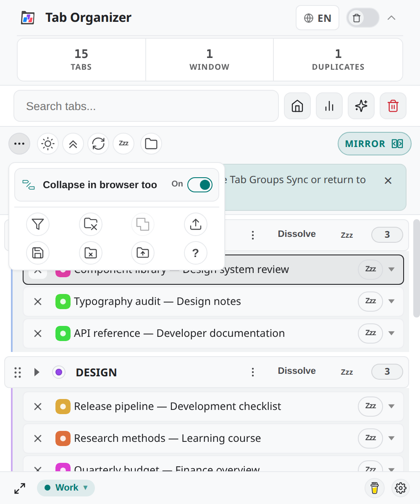Open dropdown arrow on Research methods row

tap(392, 438)
